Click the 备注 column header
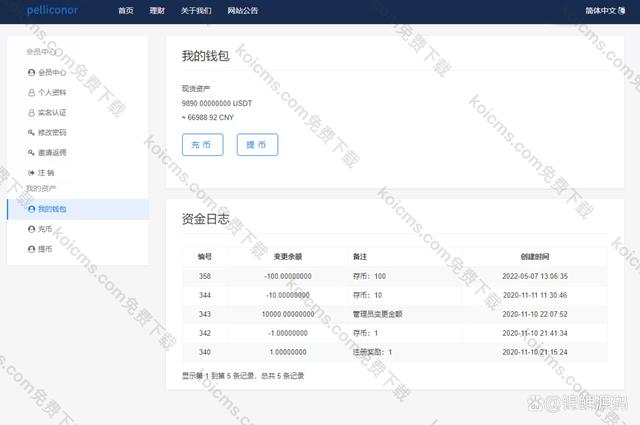640x425 pixels. point(360,257)
